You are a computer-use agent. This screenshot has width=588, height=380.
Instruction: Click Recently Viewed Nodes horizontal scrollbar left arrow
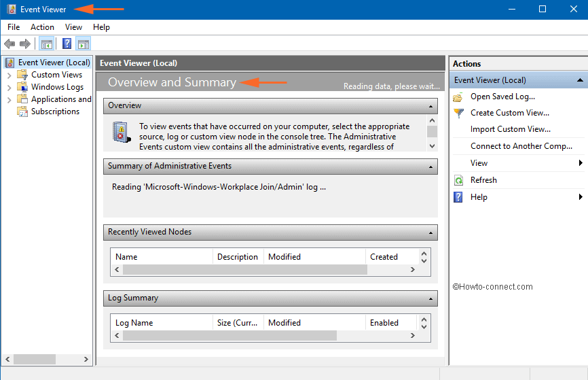pos(117,270)
